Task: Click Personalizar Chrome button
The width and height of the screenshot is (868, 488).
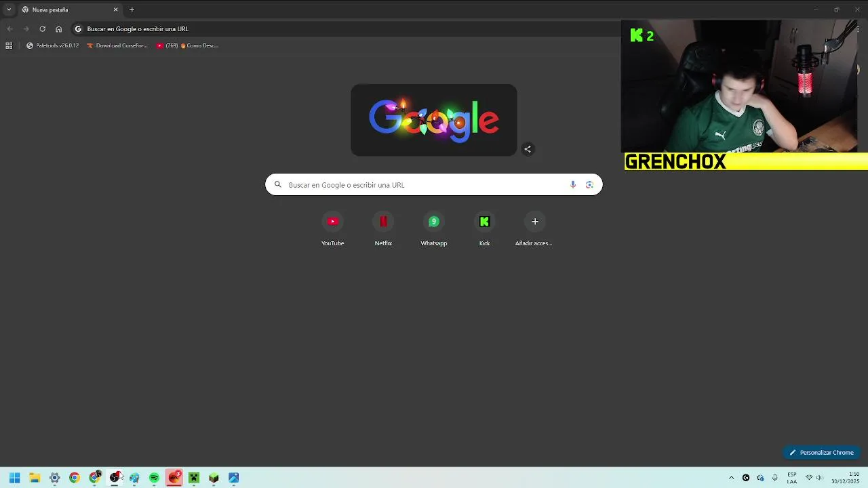Action: 821,453
